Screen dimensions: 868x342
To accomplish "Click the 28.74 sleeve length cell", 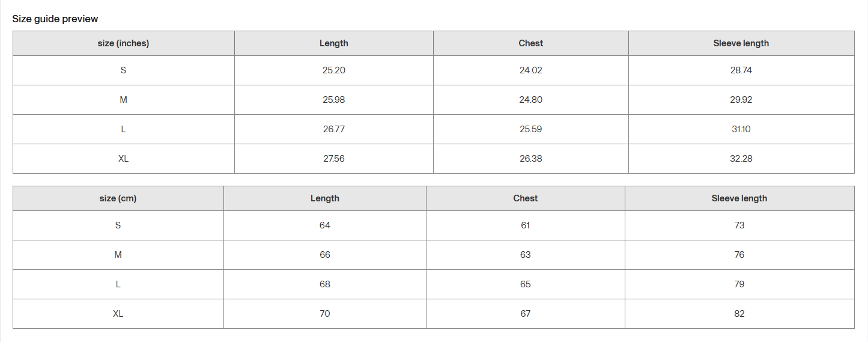I will pyautogui.click(x=741, y=70).
